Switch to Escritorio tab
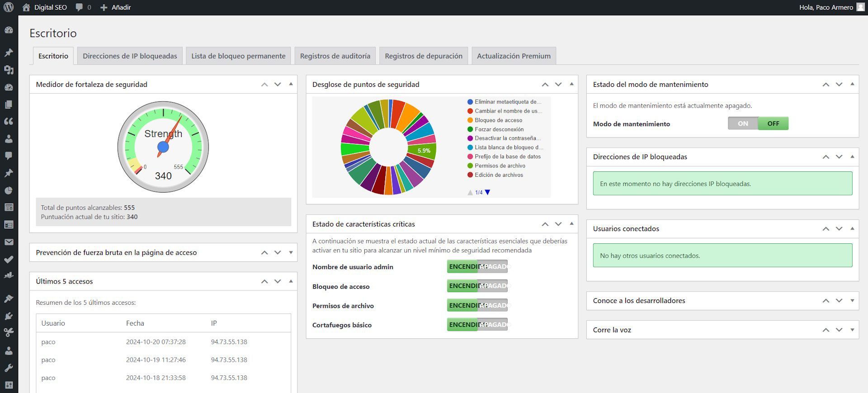The height and width of the screenshot is (393, 868). point(53,56)
